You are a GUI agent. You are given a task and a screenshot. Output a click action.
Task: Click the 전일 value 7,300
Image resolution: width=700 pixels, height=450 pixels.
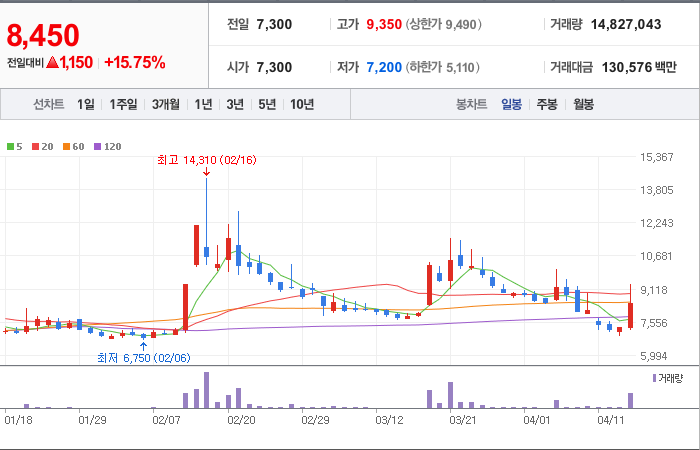274,24
